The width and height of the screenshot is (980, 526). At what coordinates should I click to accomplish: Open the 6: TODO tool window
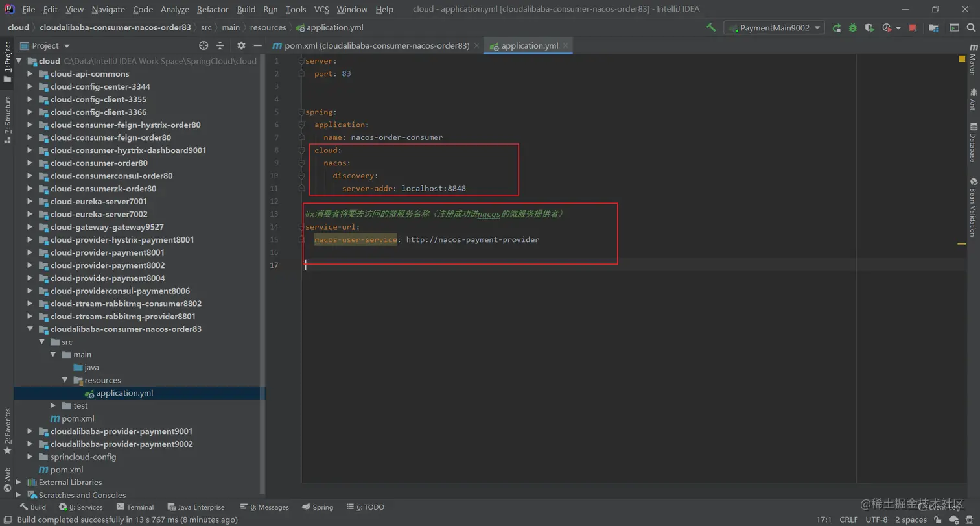365,507
